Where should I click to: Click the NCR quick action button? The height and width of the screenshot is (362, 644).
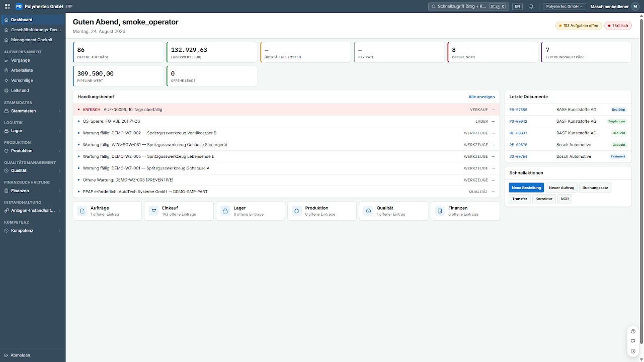pos(565,199)
